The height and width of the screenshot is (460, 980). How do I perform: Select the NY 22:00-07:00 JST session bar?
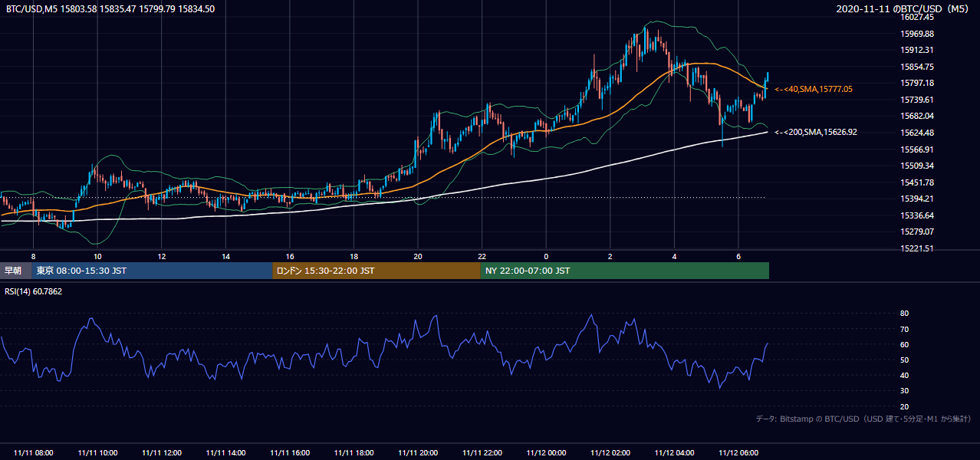(x=625, y=271)
